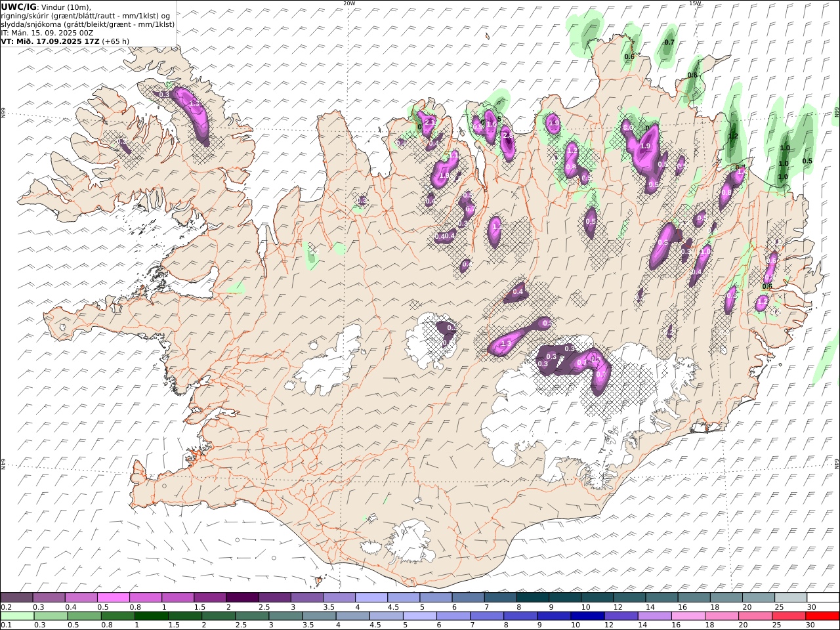Click the 'UWC/IG' title text
The image size is (840, 630).
(19, 7)
